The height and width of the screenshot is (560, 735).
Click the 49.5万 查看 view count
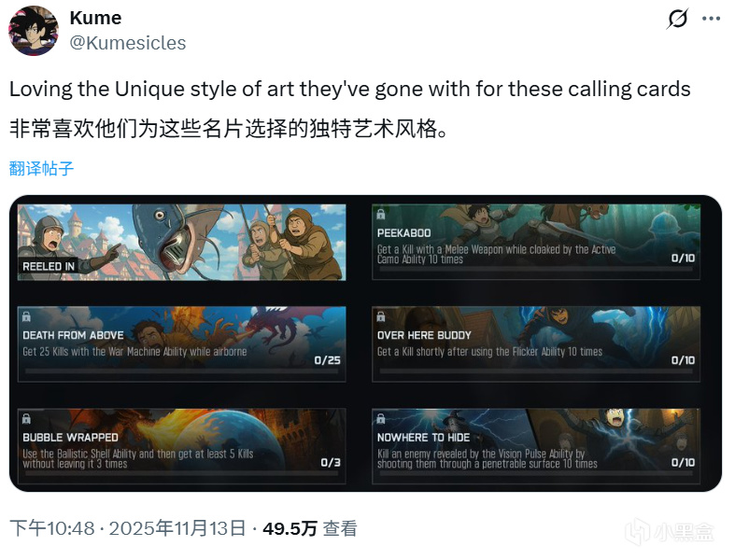[x=310, y=528]
